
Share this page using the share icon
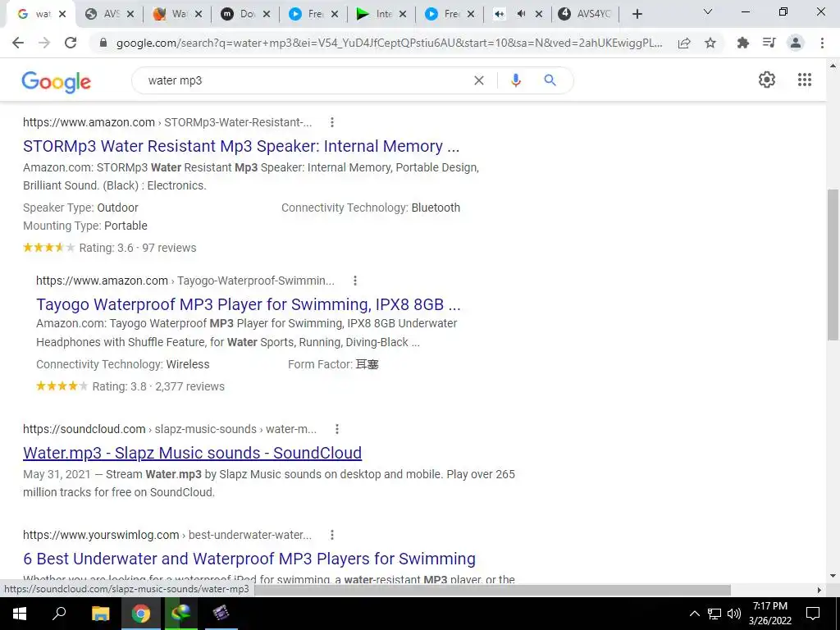(684, 43)
